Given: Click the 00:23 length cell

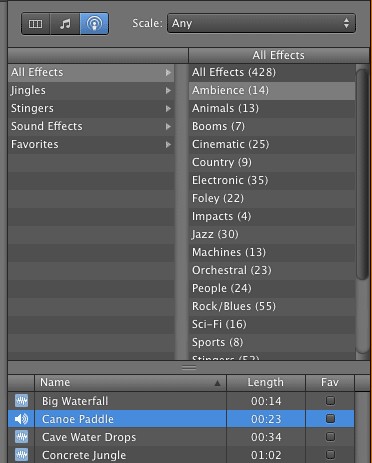Looking at the screenshot, I should click(266, 419).
